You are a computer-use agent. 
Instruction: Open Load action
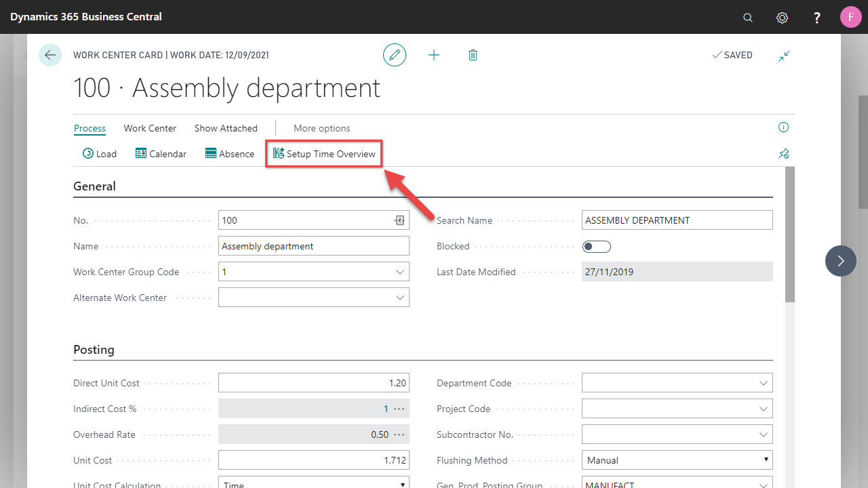click(100, 154)
